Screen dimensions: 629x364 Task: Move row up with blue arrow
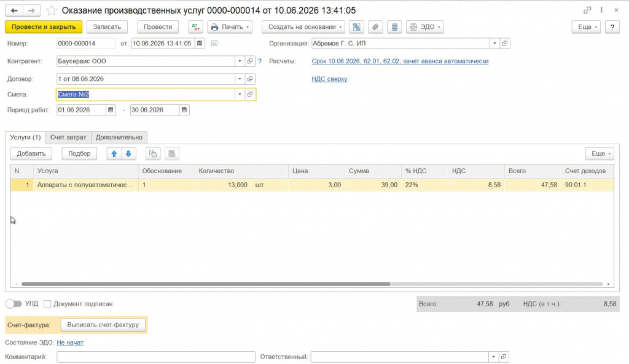[x=114, y=153]
